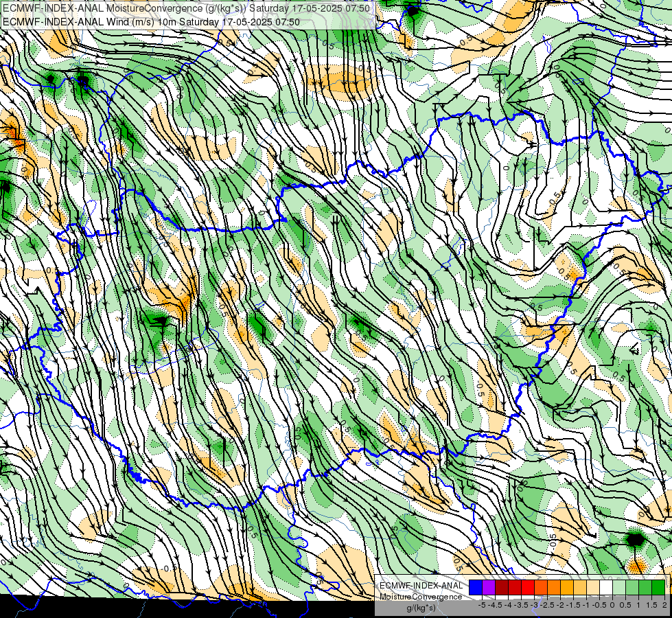Viewport: 672px width, 618px height.
Task: Click the g/(kg*s) unit label in legend
Action: click(x=421, y=608)
